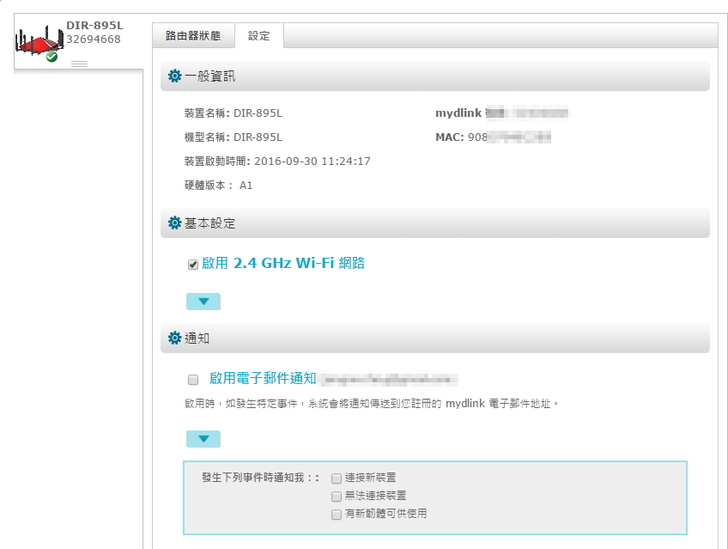The height and width of the screenshot is (549, 728).
Task: Click the 一般資訊 section header
Action: click(x=435, y=76)
